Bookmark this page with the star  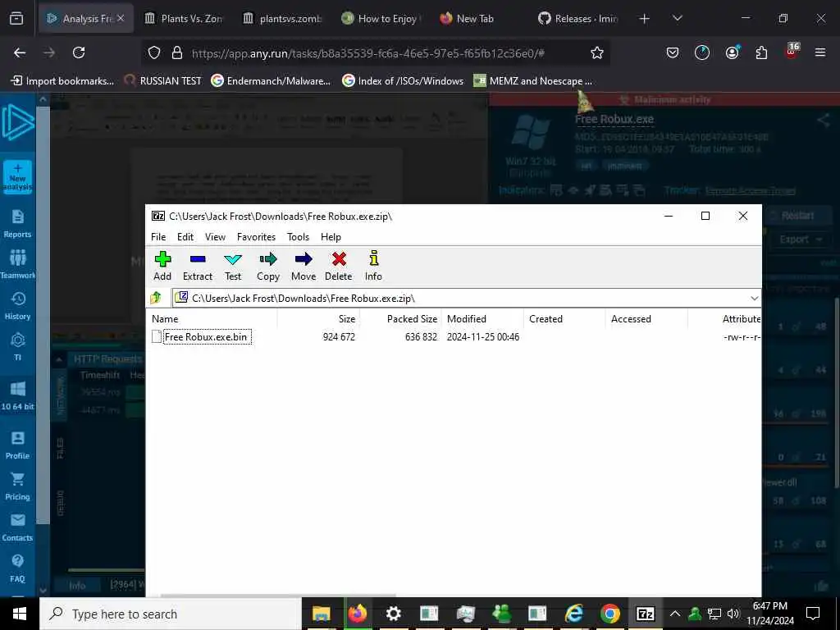[x=597, y=52]
